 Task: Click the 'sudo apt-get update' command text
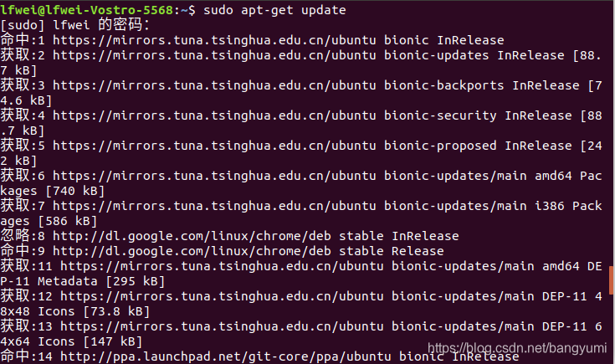point(274,10)
